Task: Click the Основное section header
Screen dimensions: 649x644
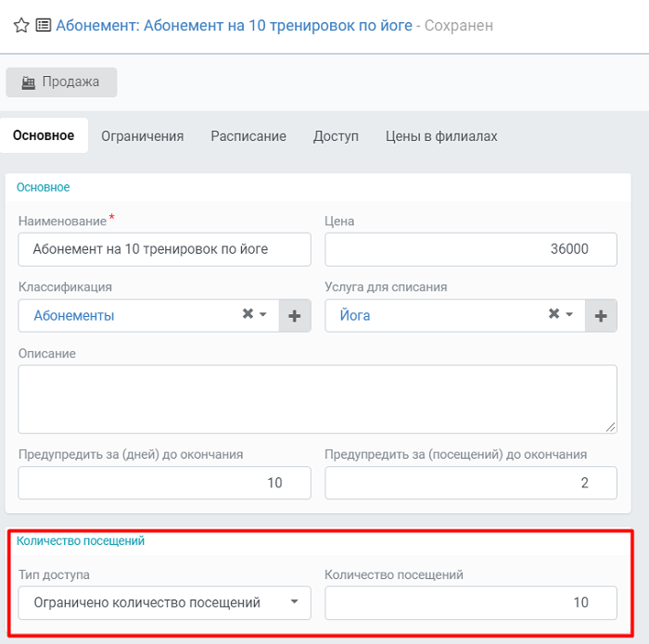Action: tap(43, 187)
